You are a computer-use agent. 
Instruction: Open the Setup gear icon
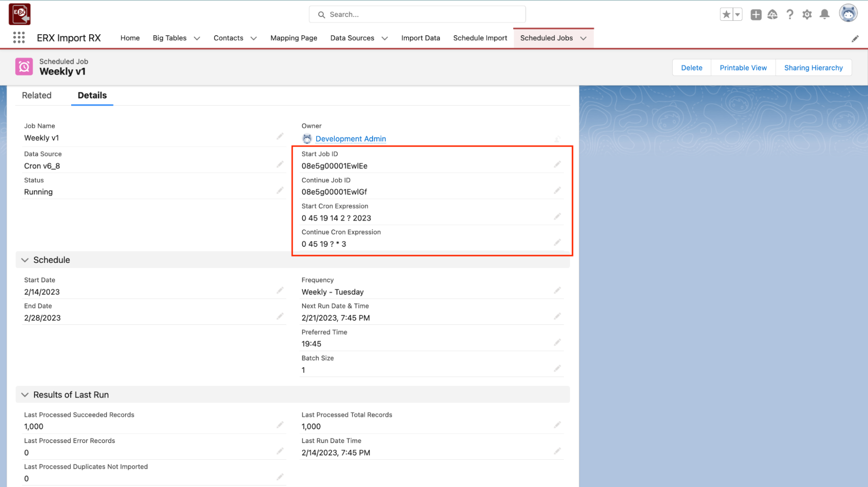tap(807, 14)
